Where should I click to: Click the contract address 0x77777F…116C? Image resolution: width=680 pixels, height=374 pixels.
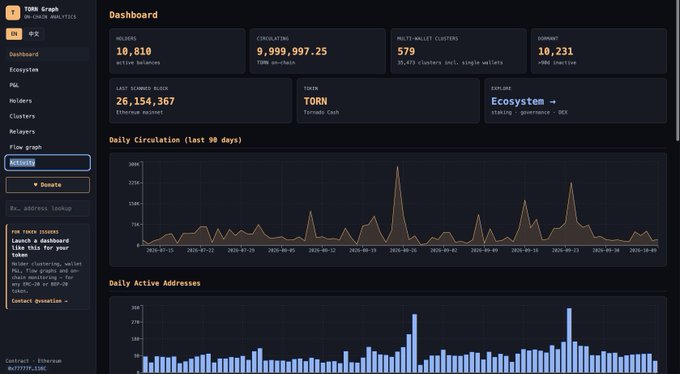(x=27, y=369)
